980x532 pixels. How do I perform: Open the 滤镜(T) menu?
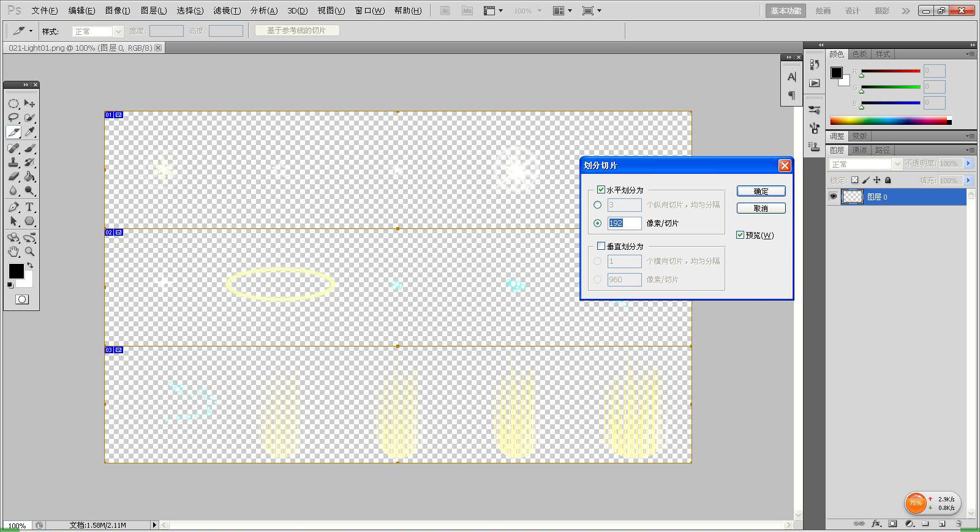tap(227, 10)
